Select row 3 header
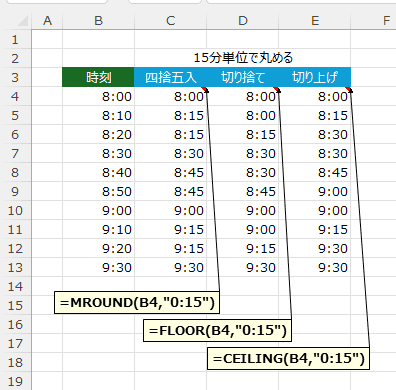The image size is (396, 390). (x=15, y=77)
